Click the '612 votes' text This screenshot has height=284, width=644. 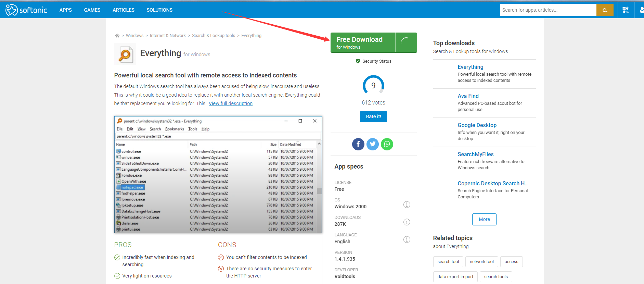(373, 103)
